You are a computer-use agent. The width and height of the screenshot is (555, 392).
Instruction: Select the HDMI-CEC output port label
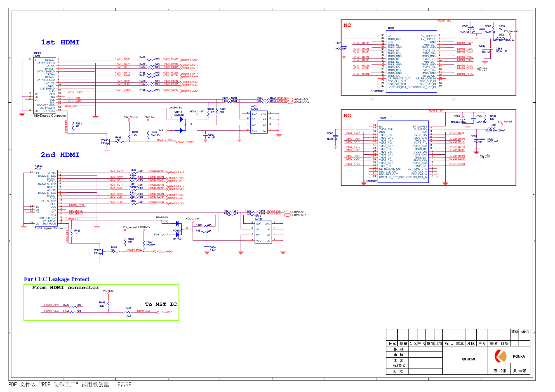(166, 312)
